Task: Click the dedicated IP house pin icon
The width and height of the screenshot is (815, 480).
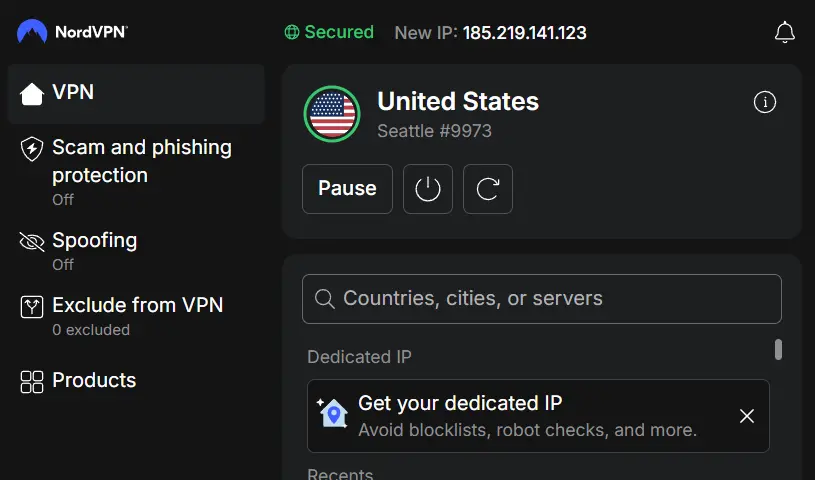Action: 333,413
